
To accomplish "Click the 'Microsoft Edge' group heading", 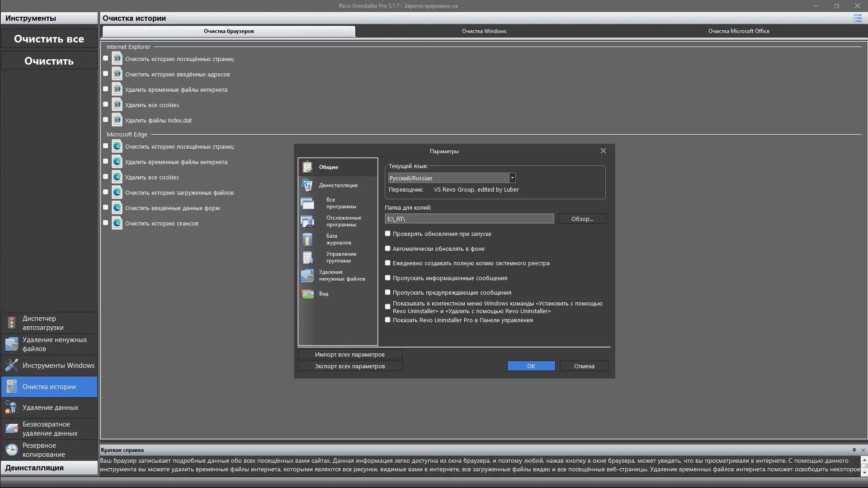I will (127, 134).
